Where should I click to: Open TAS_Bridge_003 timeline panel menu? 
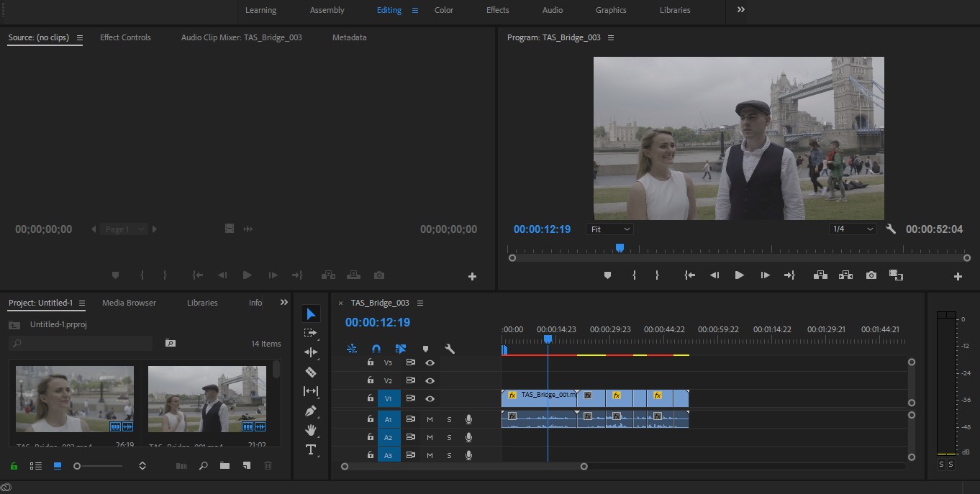pyautogui.click(x=420, y=303)
